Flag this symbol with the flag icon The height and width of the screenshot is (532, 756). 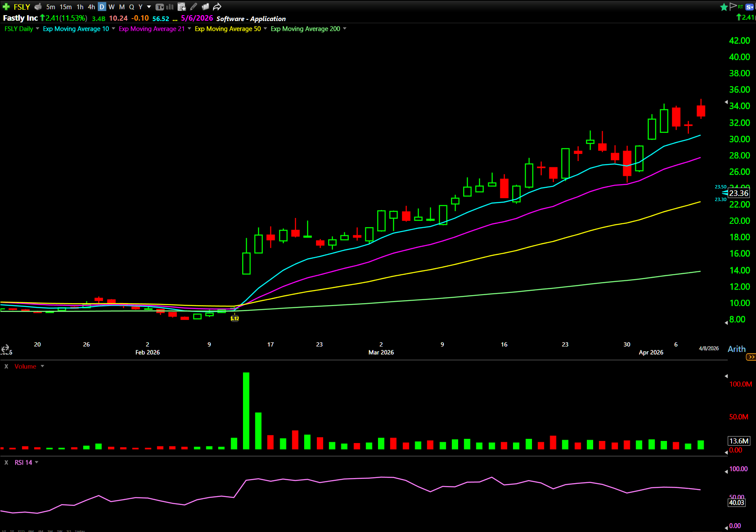click(733, 6)
